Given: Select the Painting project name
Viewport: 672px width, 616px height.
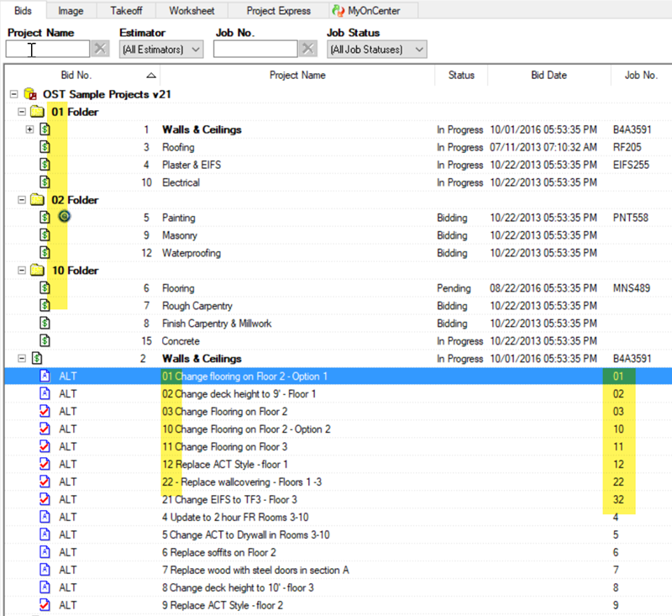Looking at the screenshot, I should pyautogui.click(x=178, y=218).
